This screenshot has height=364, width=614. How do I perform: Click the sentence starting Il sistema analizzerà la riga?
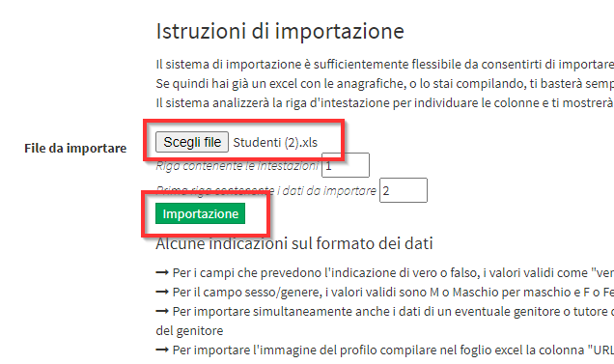click(x=385, y=103)
